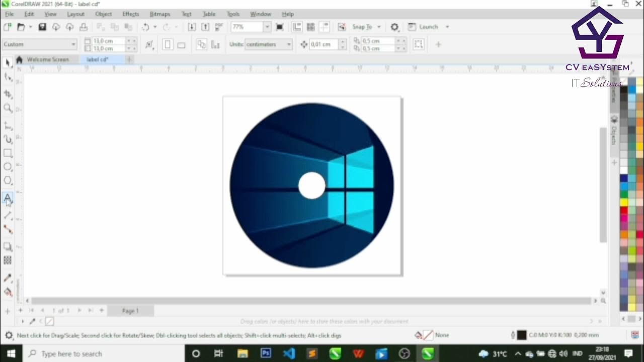Select the Pick tool in the toolbox
This screenshot has width=644, height=362.
click(8, 62)
